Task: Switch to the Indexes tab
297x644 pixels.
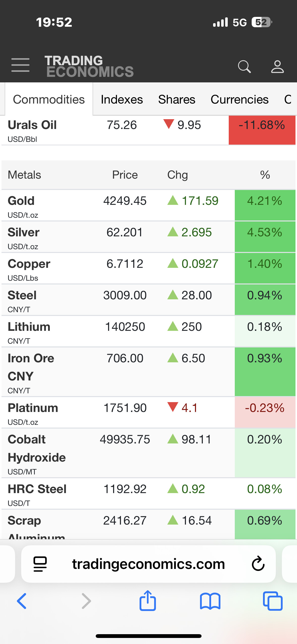Action: (x=122, y=99)
